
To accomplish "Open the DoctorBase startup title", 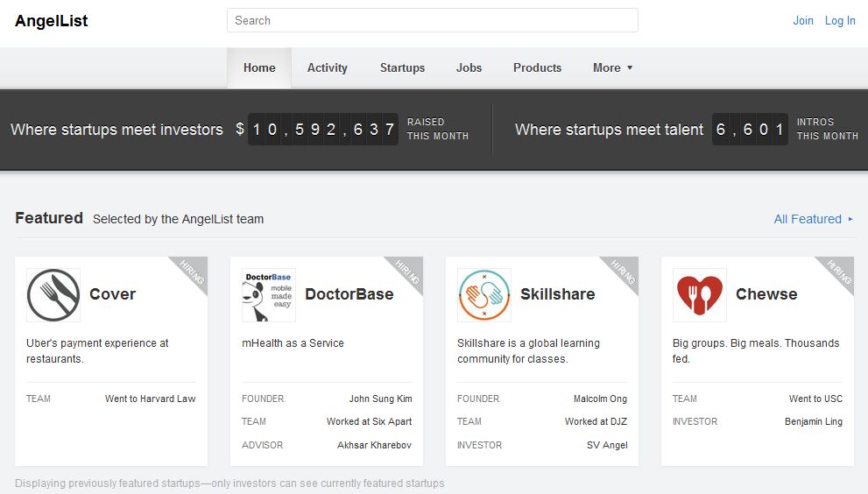I will click(349, 294).
